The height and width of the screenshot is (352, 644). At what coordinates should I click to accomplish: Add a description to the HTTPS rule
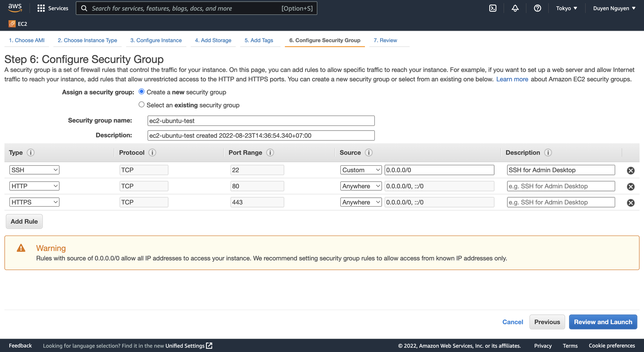pyautogui.click(x=561, y=202)
